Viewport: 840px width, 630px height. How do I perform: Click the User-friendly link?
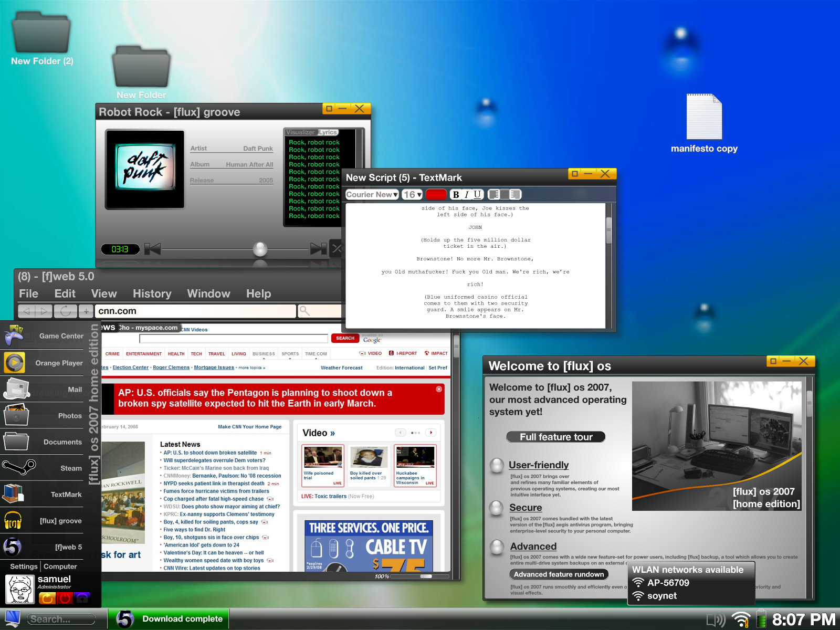[x=539, y=465]
